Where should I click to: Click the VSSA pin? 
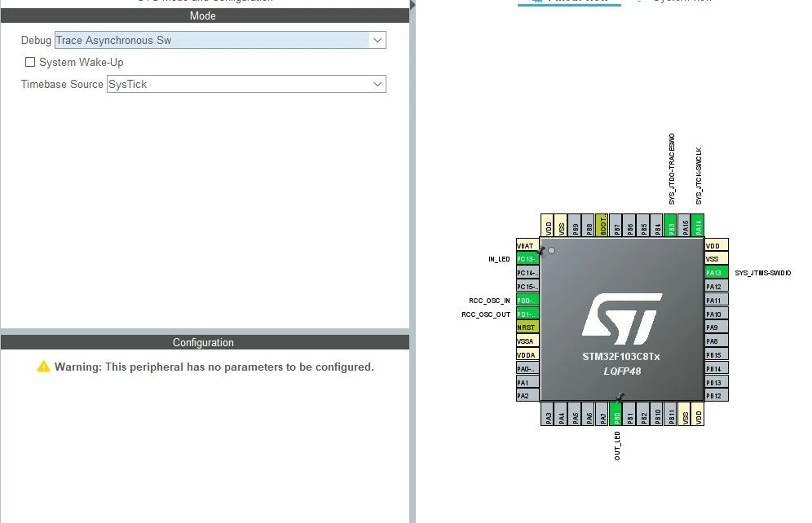tap(527, 341)
